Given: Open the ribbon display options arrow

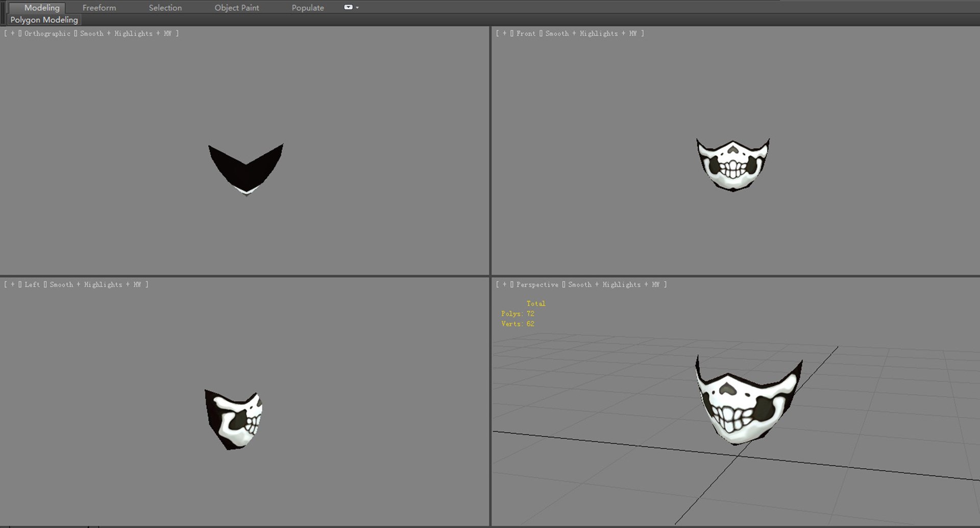Looking at the screenshot, I should point(357,8).
